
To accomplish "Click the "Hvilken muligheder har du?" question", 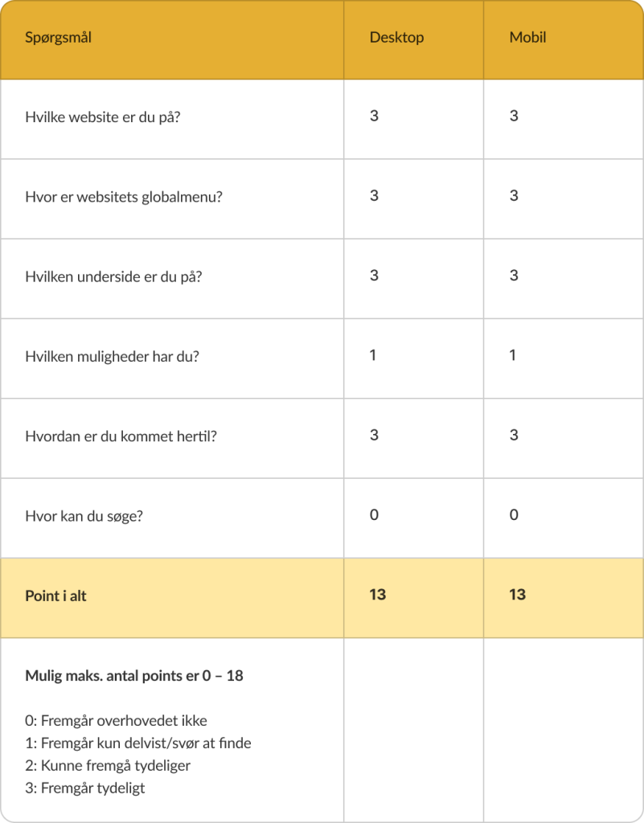I will pos(112,356).
